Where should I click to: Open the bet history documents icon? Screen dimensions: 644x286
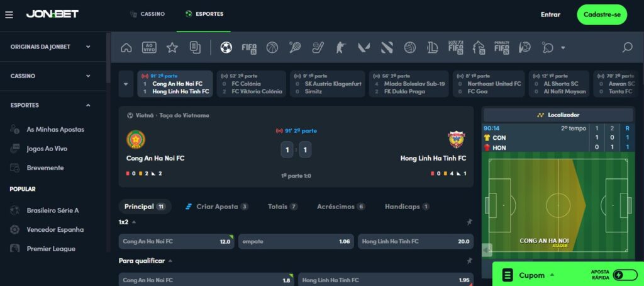[195, 48]
